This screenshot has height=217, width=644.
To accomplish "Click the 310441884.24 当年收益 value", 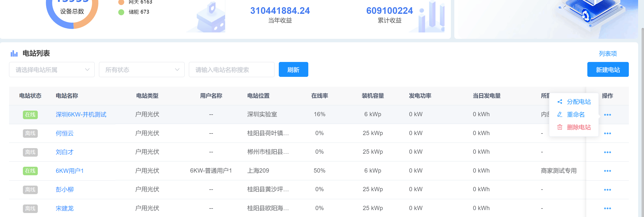I will pyautogui.click(x=280, y=11).
